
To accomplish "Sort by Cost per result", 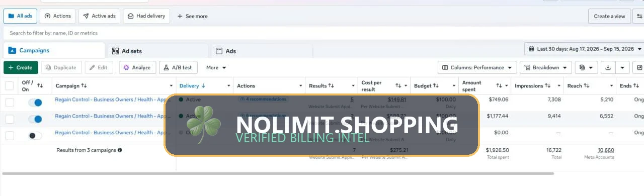I will click(398, 86).
